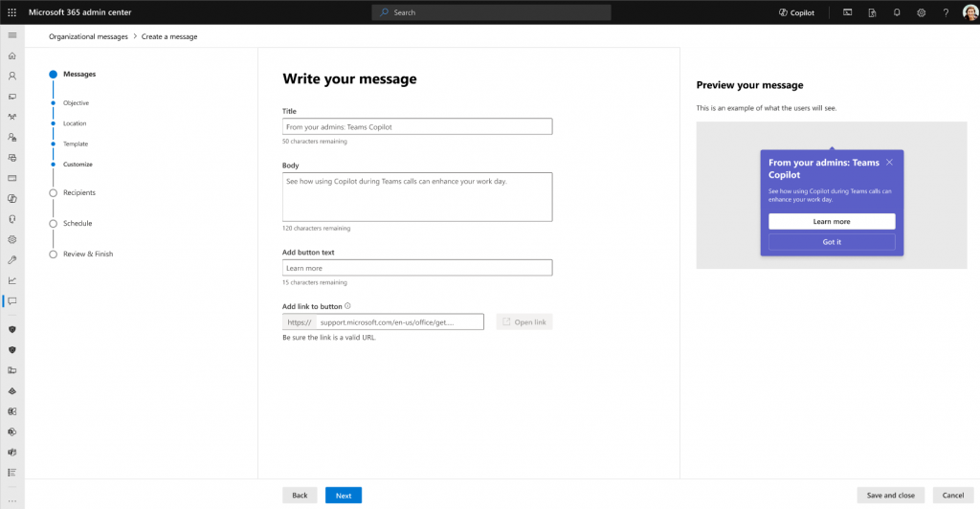Open the Copilot sidebar icon

[11, 199]
